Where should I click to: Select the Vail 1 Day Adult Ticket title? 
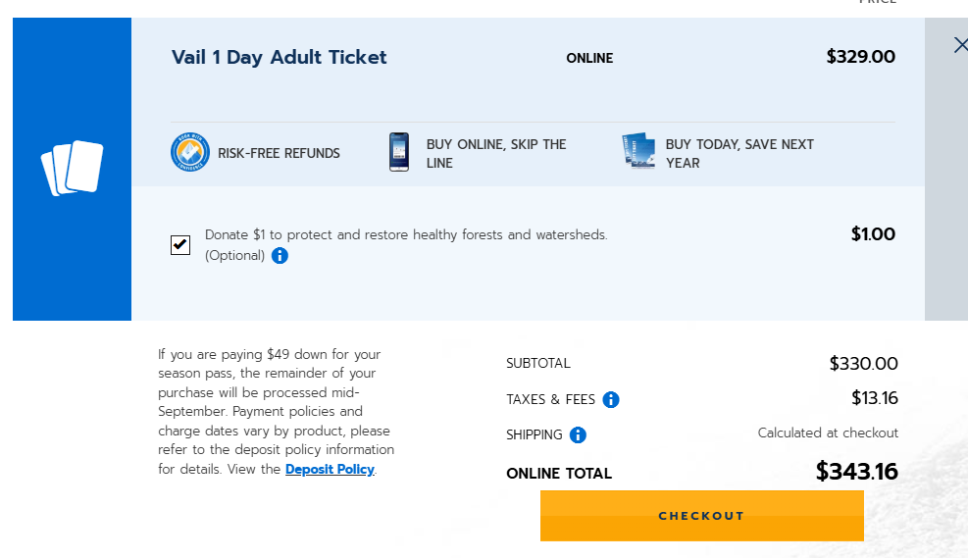click(280, 57)
